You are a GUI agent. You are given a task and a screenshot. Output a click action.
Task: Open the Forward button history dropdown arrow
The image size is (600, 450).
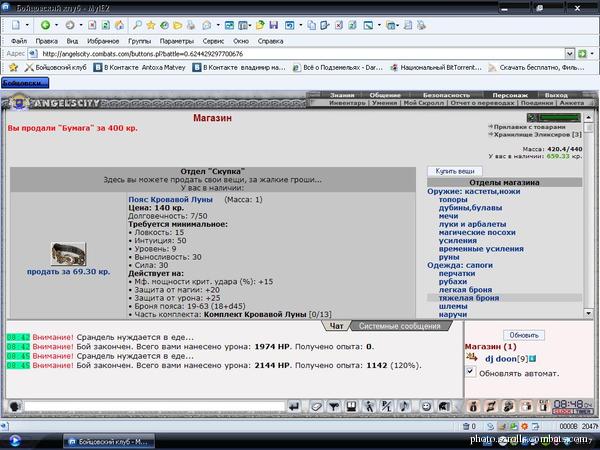(81, 25)
